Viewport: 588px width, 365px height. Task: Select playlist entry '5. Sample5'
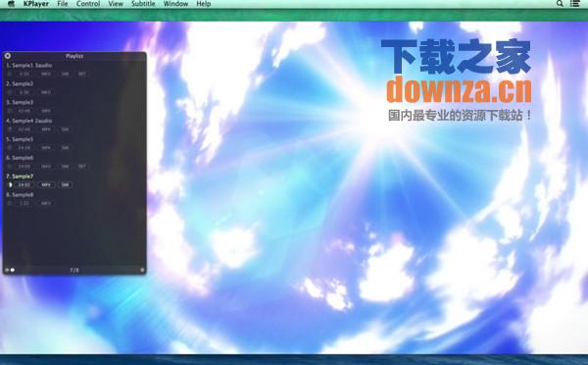[20, 139]
